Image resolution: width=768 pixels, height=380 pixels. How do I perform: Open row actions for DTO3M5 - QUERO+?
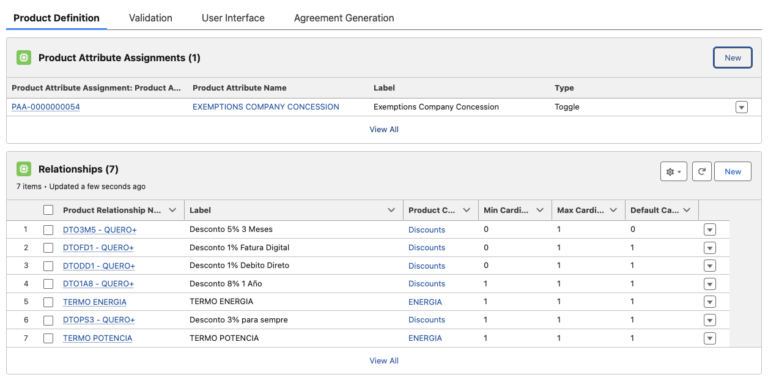coord(709,230)
